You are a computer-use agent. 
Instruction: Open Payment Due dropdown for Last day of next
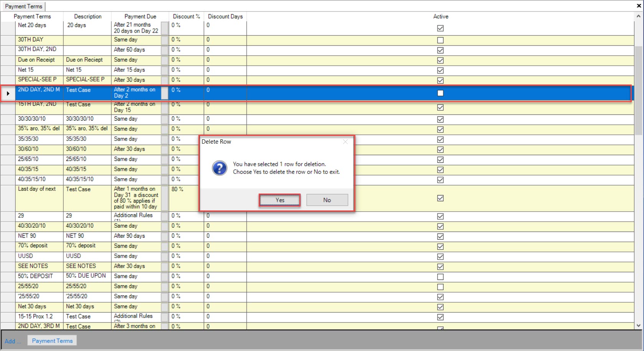165,198
